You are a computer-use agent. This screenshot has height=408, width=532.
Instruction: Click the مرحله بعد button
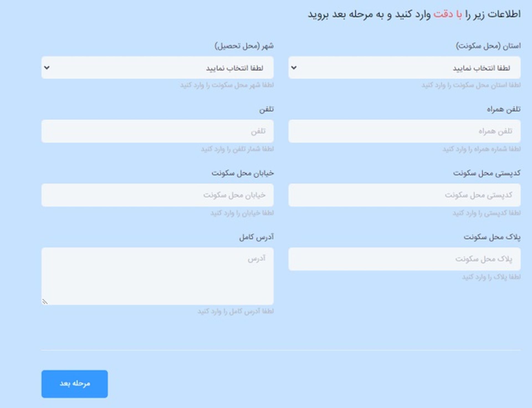74,384
